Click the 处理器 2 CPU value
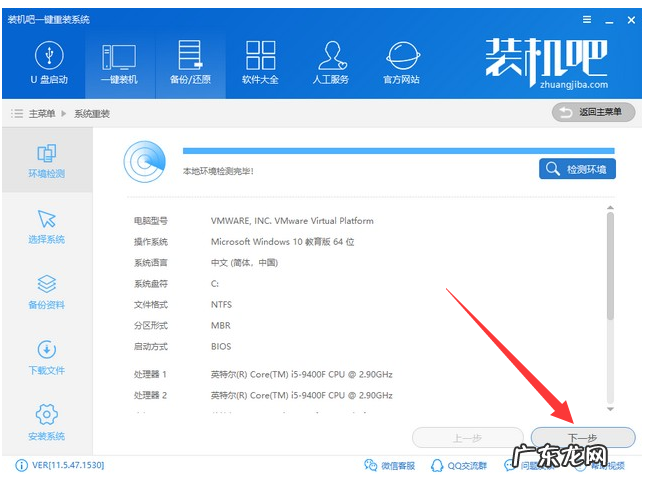 click(302, 396)
